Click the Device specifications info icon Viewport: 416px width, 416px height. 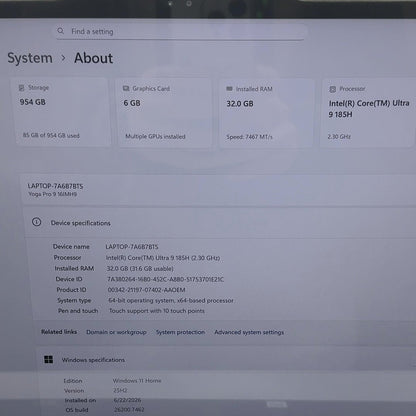[37, 222]
